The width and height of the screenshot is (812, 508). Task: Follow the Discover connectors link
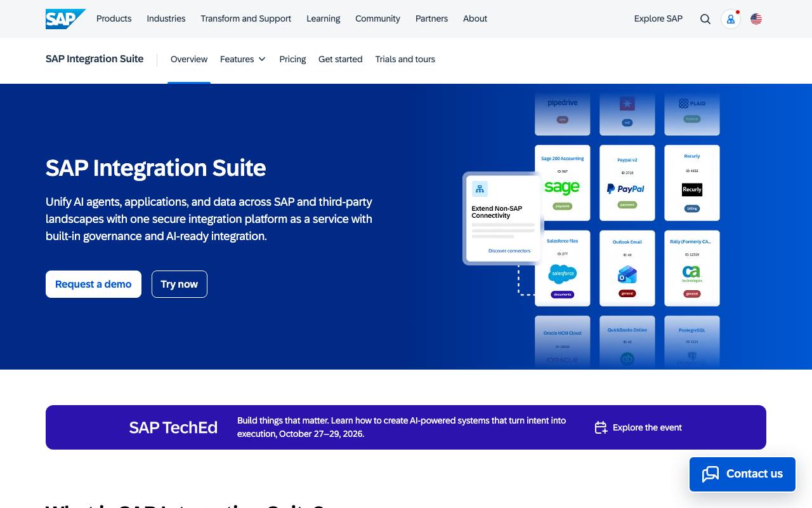509,251
